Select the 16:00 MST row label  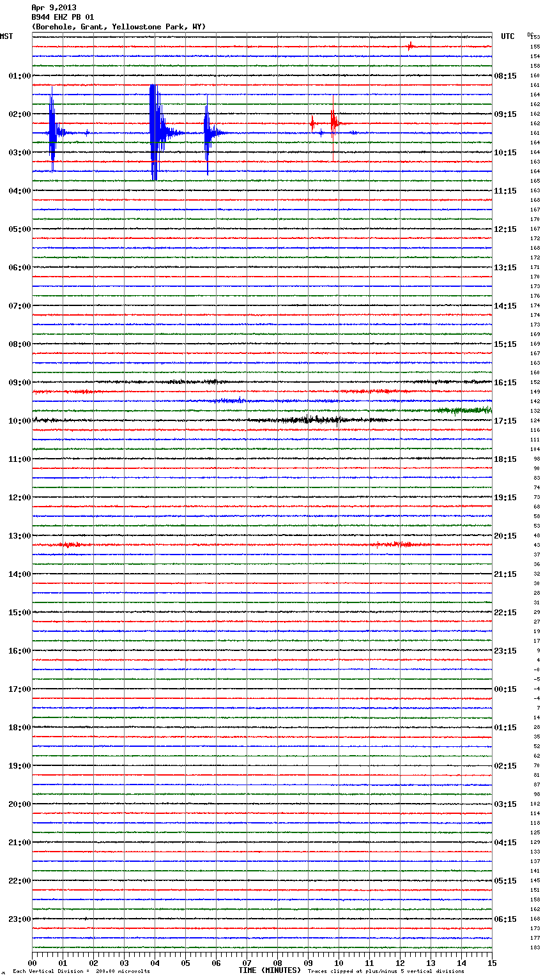pyautogui.click(x=19, y=651)
